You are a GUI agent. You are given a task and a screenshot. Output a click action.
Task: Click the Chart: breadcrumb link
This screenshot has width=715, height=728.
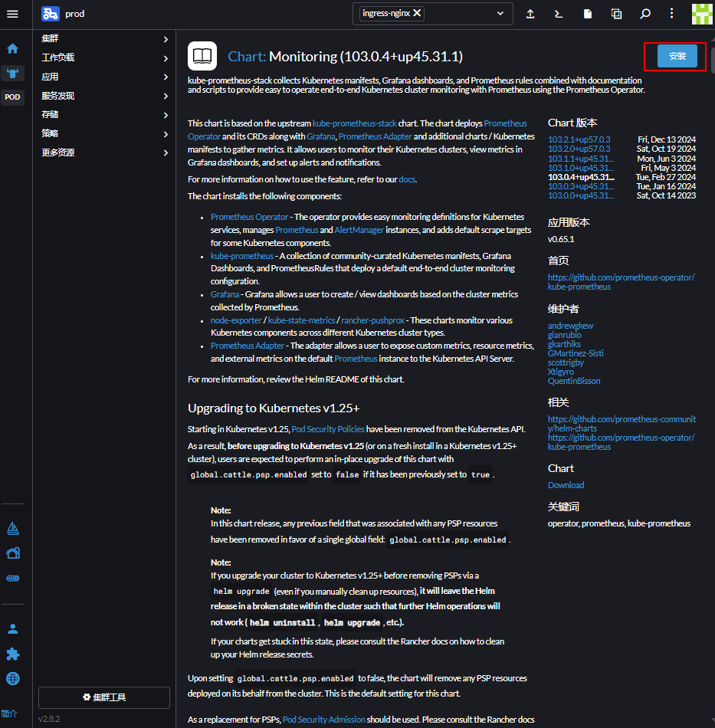247,57
